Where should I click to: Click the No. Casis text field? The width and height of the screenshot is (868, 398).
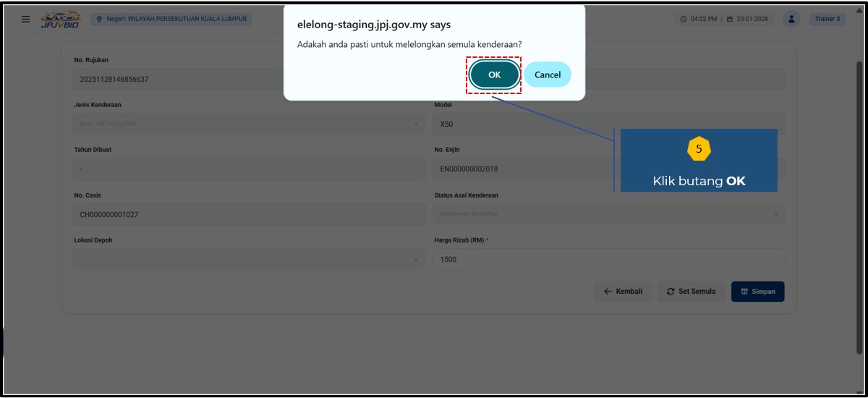click(x=250, y=214)
